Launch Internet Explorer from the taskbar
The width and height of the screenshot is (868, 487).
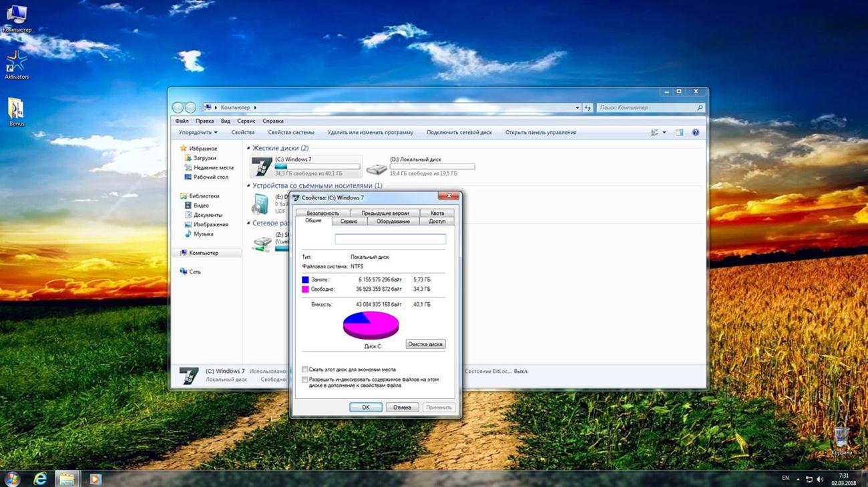point(41,478)
